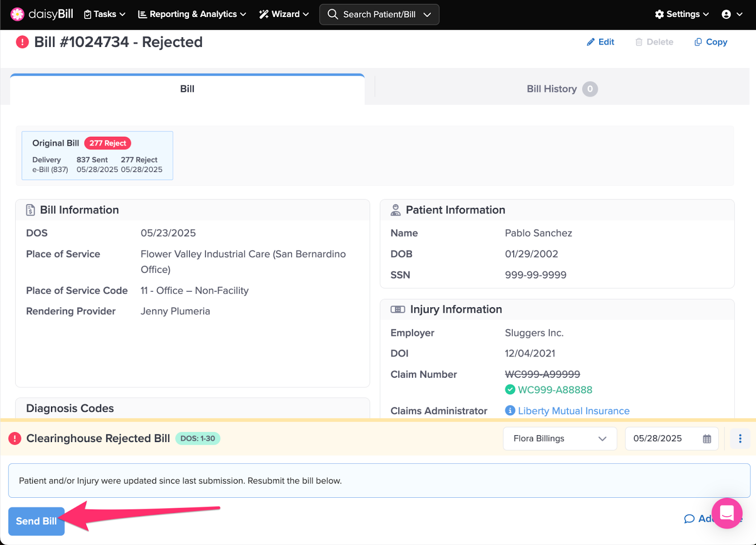Open the Tasks menu

pyautogui.click(x=104, y=14)
